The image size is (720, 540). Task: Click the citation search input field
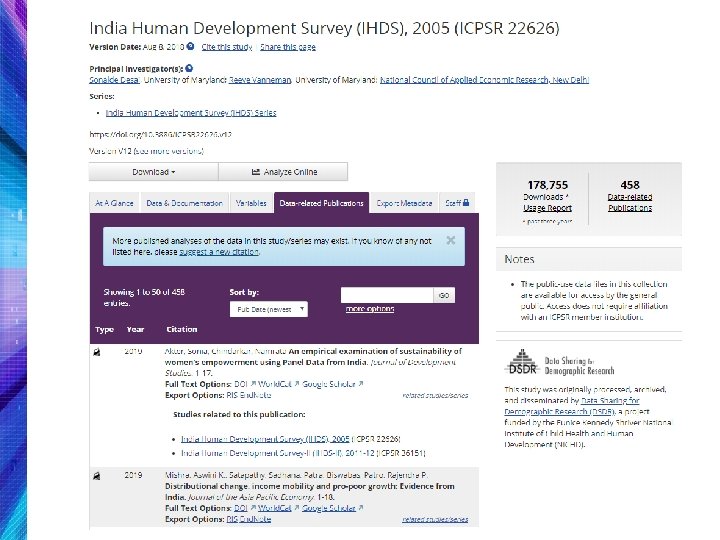[x=387, y=295]
